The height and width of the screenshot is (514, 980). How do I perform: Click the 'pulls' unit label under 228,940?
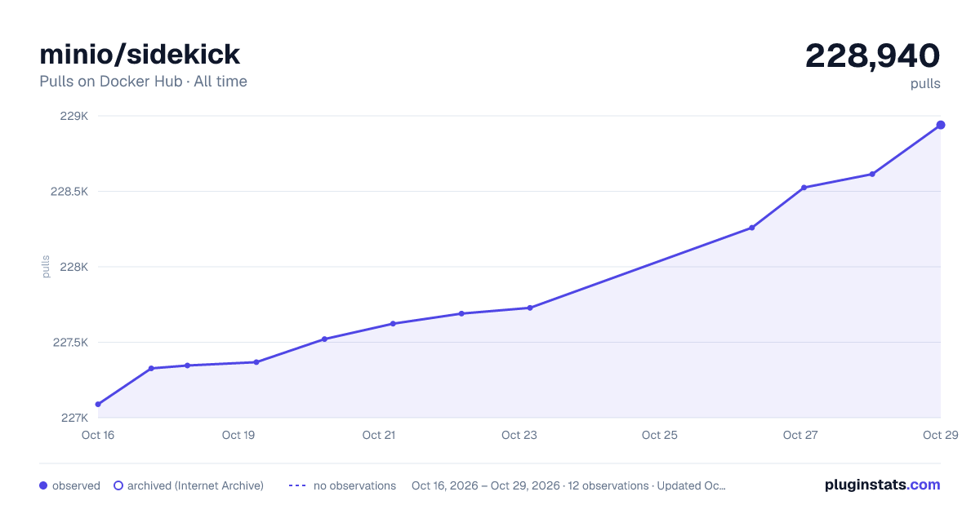(x=925, y=84)
